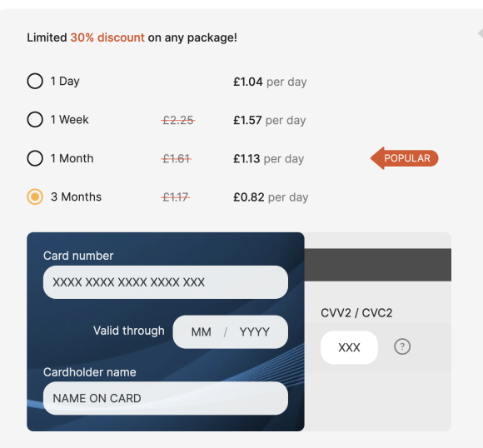The image size is (483, 448).
Task: Focus the Cardholder name input field
Action: 166,398
